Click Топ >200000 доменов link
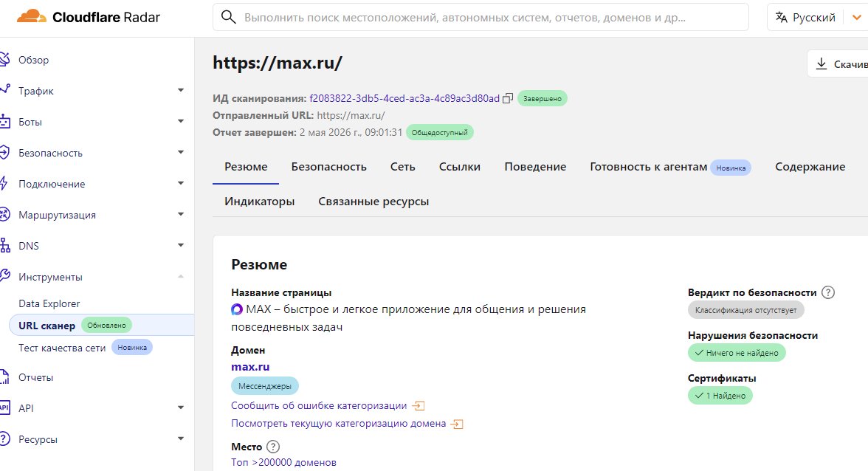 click(283, 463)
